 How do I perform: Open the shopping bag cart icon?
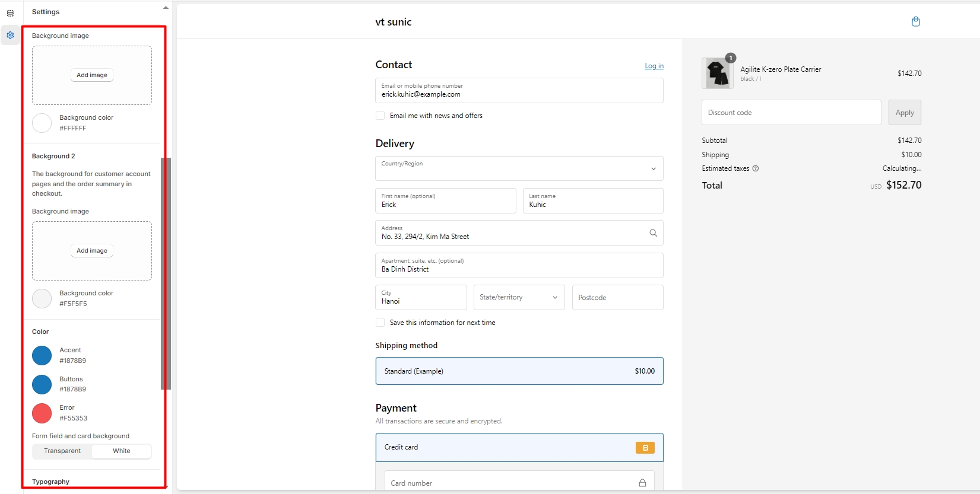(915, 22)
